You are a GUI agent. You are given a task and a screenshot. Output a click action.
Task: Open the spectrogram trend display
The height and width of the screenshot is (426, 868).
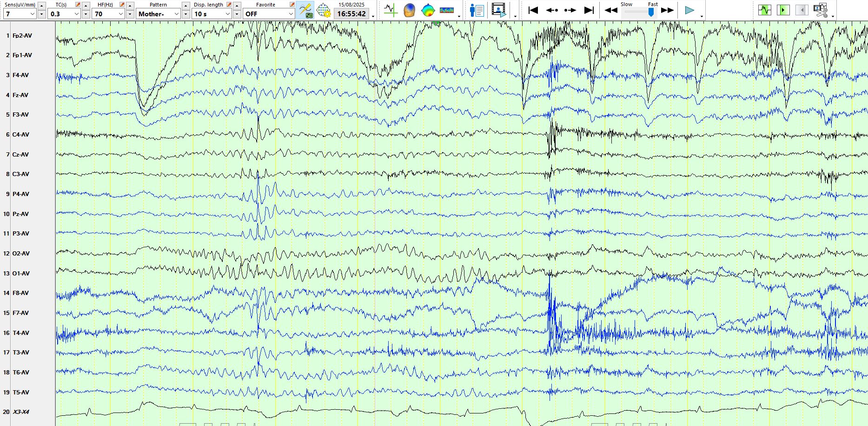(x=447, y=10)
